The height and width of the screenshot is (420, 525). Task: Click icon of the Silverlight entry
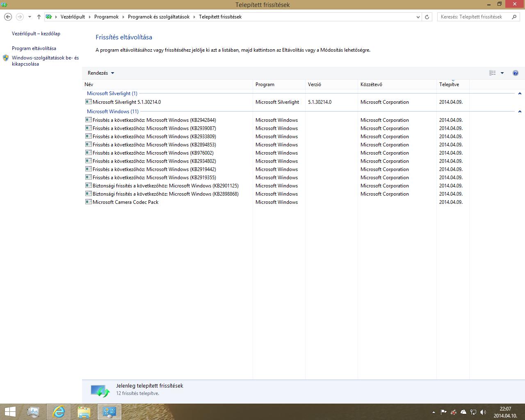88,102
